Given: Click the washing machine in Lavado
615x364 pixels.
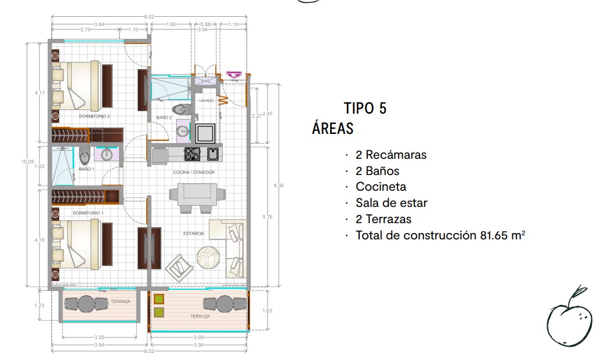Looking at the screenshot, I should (205, 133).
